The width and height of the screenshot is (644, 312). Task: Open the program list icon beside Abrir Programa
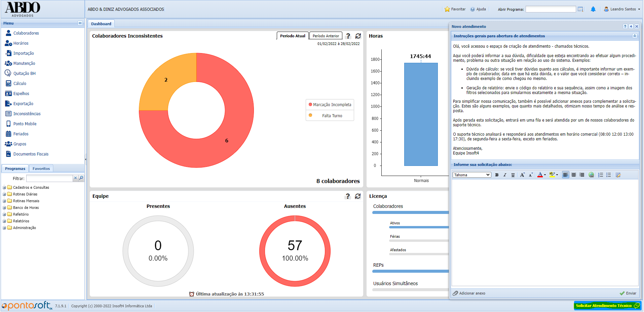pyautogui.click(x=580, y=9)
